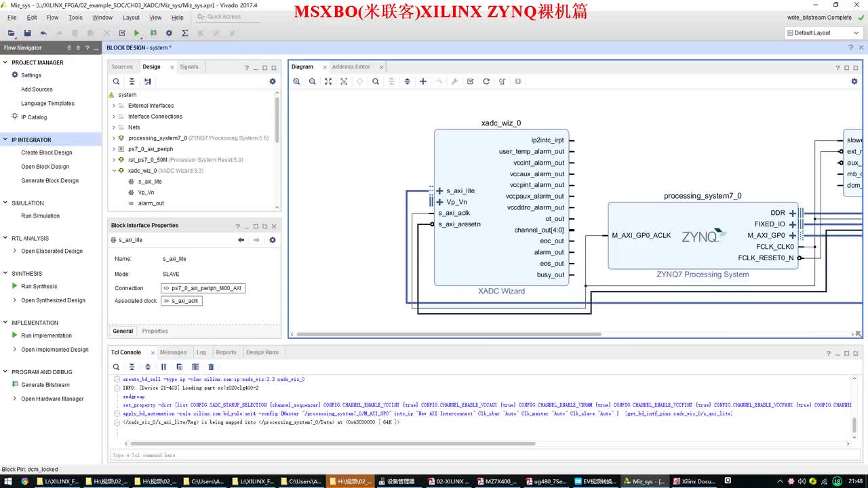Click the Expand All icon in the Diagram toolbar

click(x=407, y=81)
